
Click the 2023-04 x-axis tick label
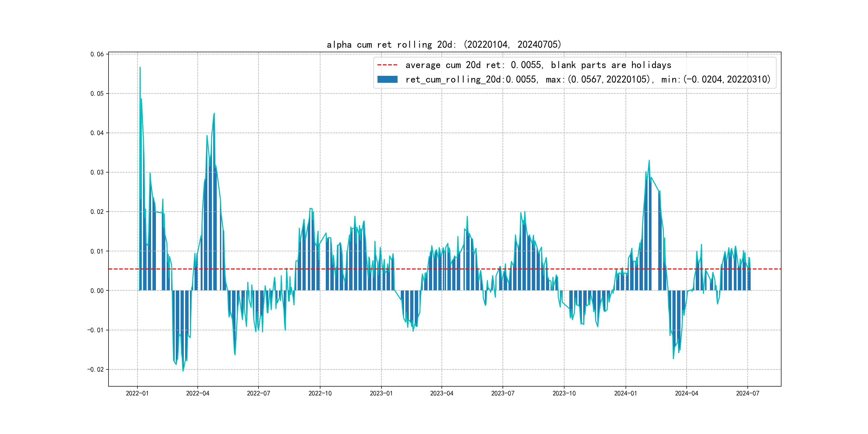click(x=442, y=393)
